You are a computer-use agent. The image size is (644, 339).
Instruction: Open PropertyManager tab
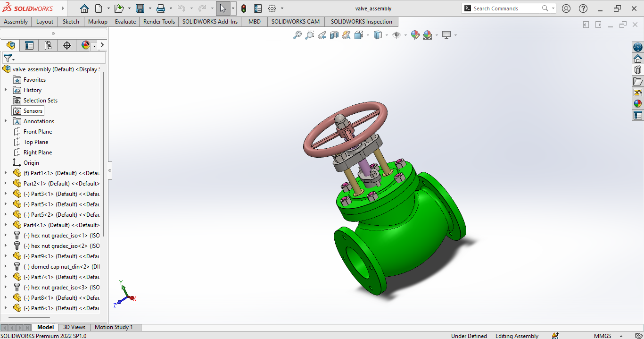[29, 45]
